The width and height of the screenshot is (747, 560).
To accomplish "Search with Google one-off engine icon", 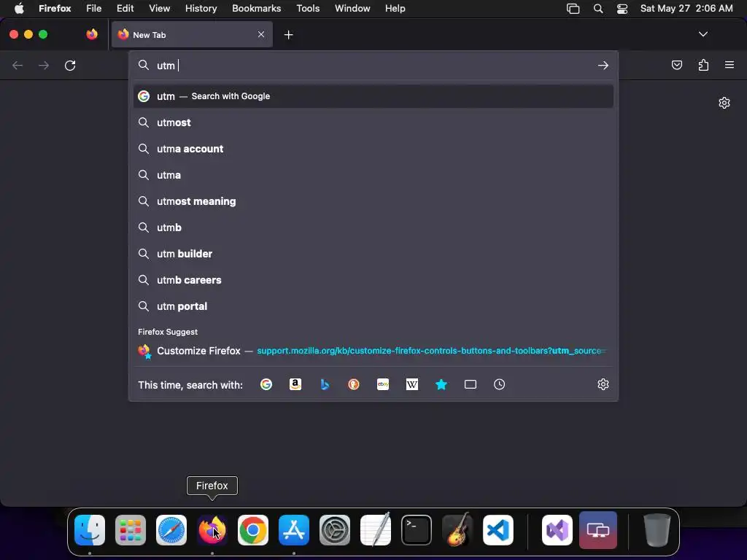I will tap(266, 384).
